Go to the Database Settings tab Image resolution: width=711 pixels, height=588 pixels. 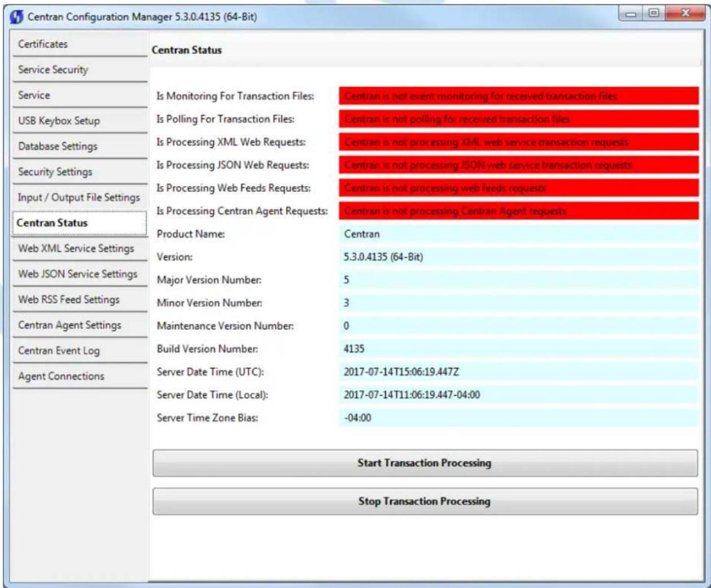click(80, 146)
